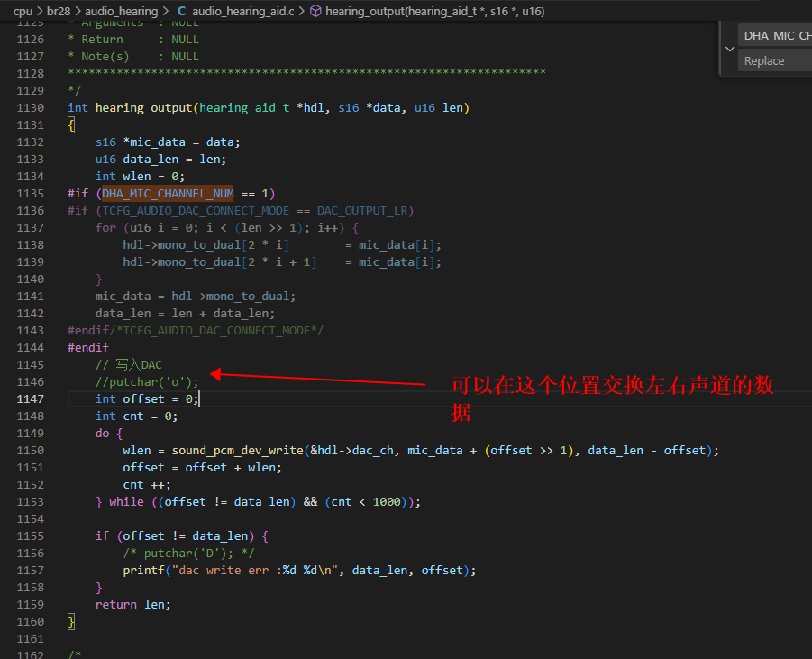The width and height of the screenshot is (812, 659).
Task: Open the br28 breadcrumb folder
Action: point(59,11)
